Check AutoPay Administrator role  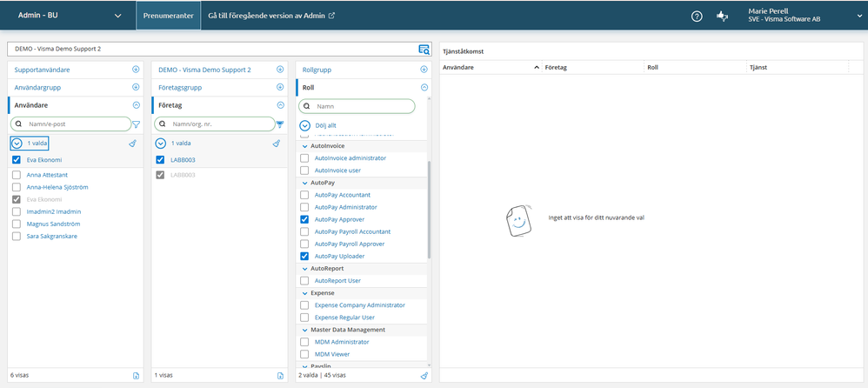pyautogui.click(x=304, y=207)
